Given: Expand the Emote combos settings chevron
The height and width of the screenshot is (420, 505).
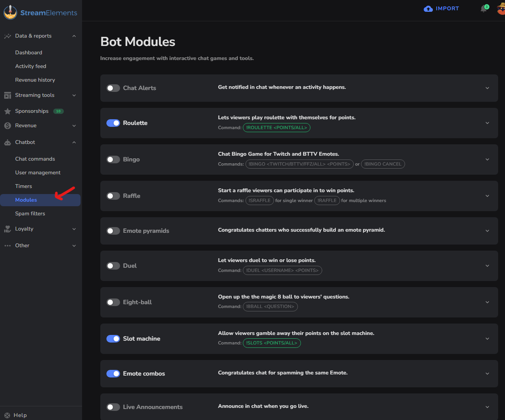Looking at the screenshot, I should click(x=487, y=374).
